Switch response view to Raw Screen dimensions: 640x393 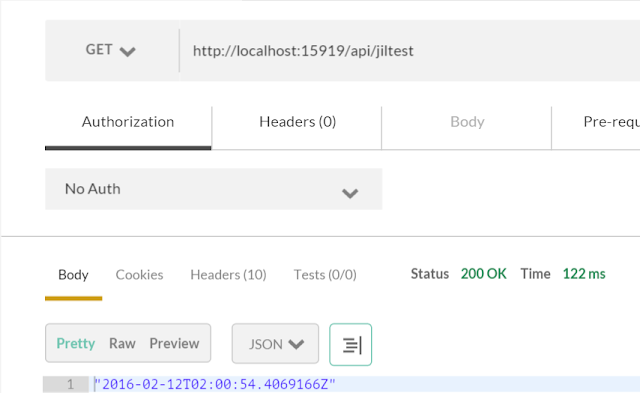click(122, 344)
